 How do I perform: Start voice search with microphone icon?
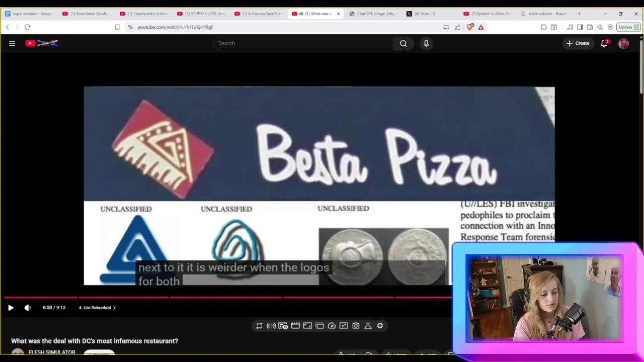tap(426, 43)
